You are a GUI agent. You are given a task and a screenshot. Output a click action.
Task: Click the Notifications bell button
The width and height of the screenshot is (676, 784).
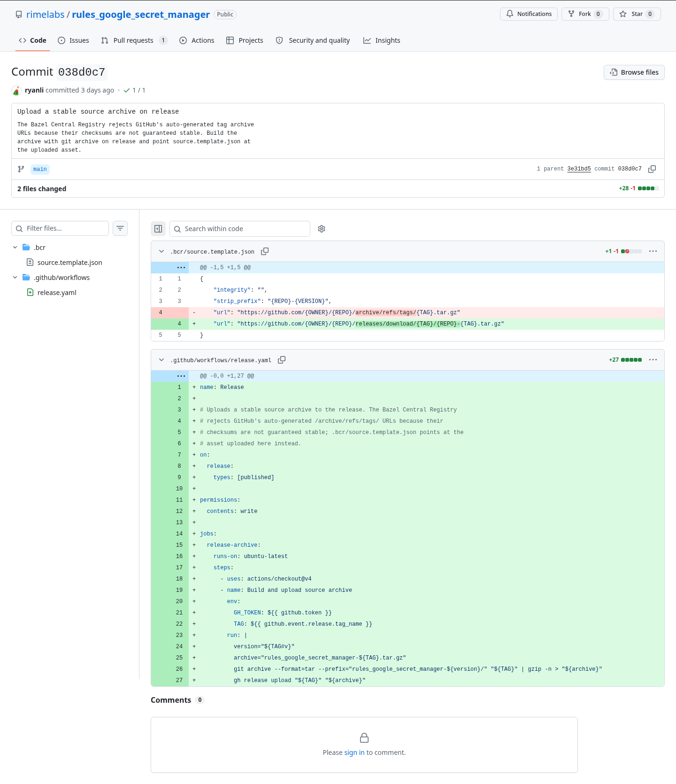click(529, 14)
